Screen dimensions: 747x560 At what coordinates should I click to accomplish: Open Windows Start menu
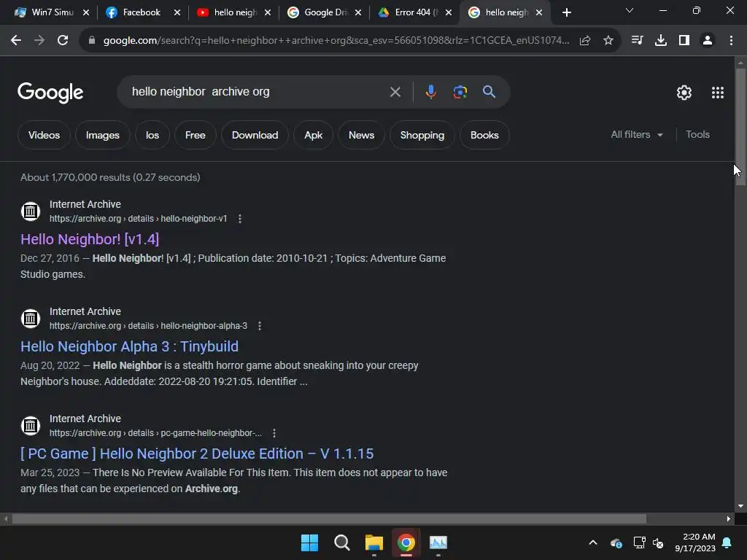coord(309,542)
